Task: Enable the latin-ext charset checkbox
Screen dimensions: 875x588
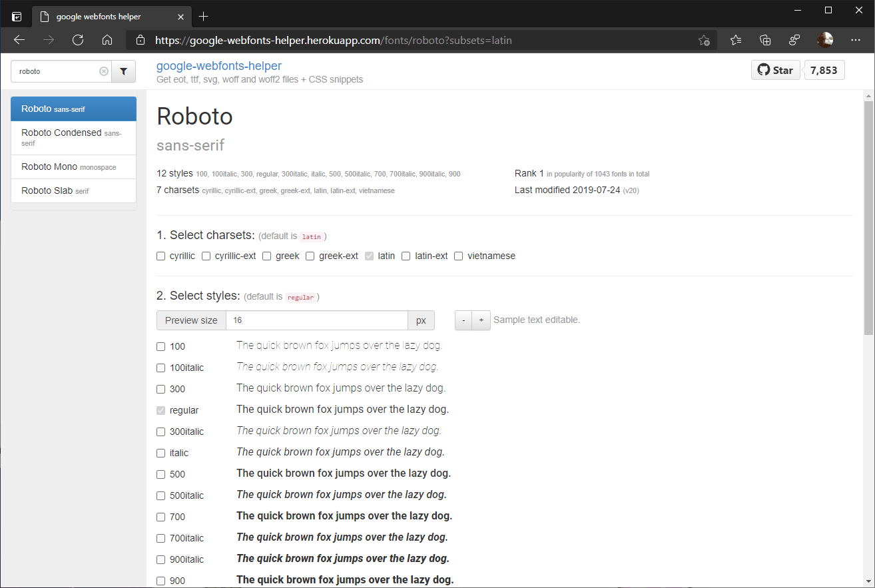Action: [x=406, y=256]
